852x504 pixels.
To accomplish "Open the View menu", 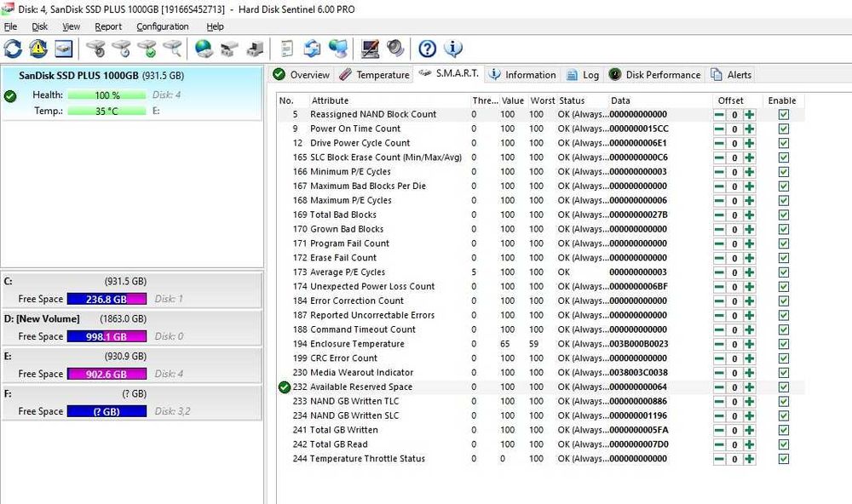I will (x=72, y=26).
